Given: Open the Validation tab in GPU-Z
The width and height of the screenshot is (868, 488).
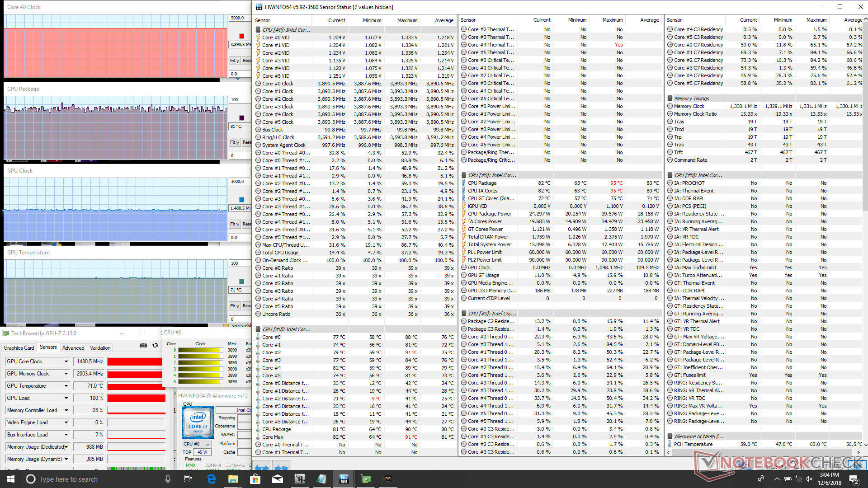Looking at the screenshot, I should [100, 348].
